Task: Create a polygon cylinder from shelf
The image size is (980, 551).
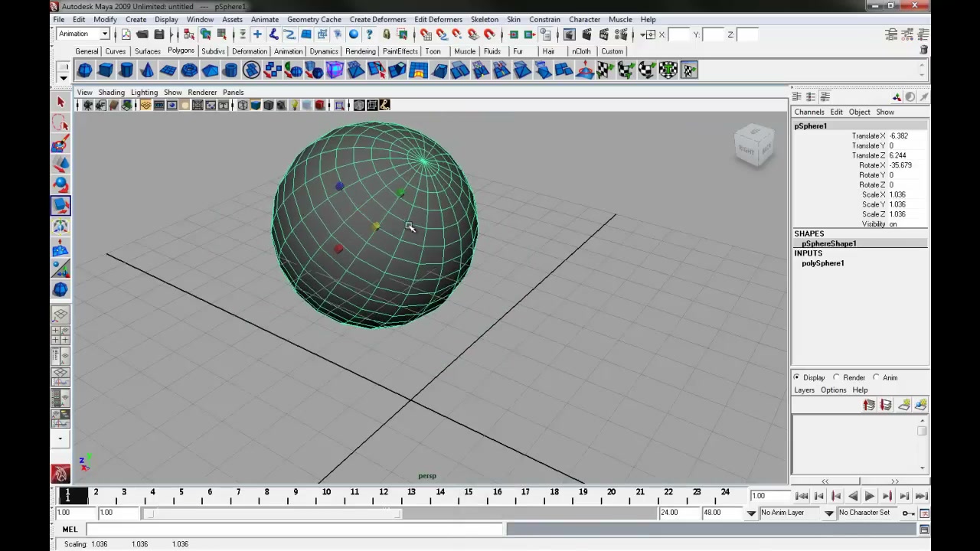Action: (x=126, y=70)
